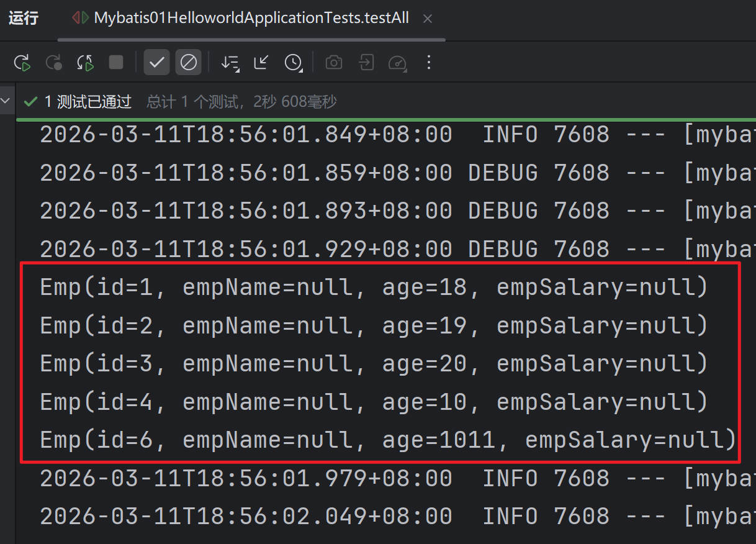
Task: Click the 运行 tool window title
Action: 24,18
